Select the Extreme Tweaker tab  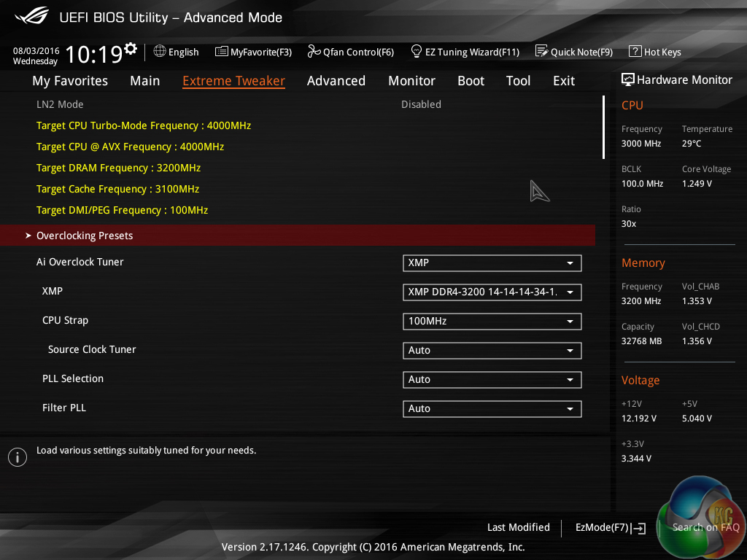(233, 81)
